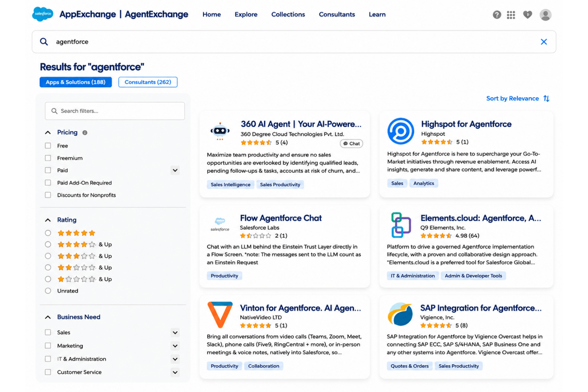Check the Freemium checkbox

click(48, 158)
